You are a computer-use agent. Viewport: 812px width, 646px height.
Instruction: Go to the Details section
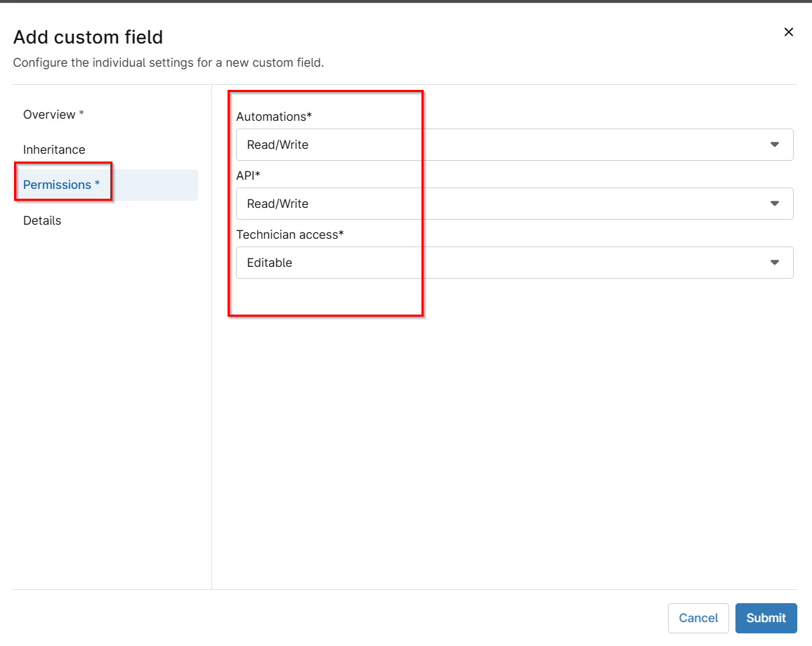pyautogui.click(x=42, y=220)
